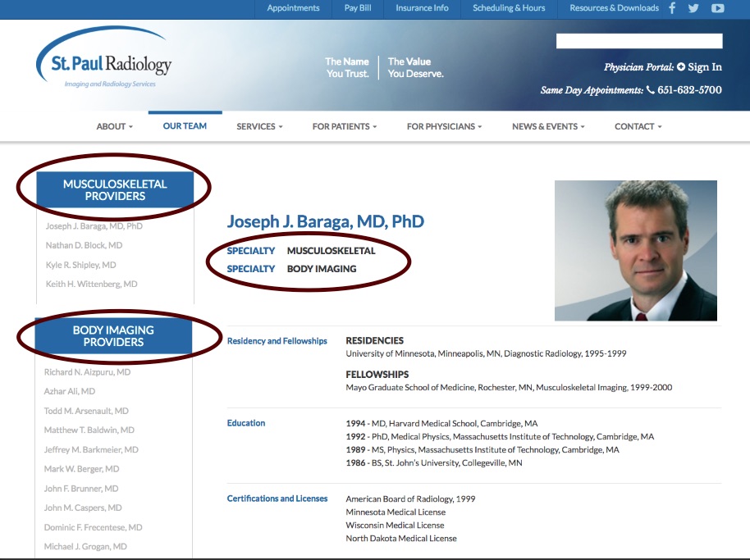The image size is (750, 560).
Task: Open the For Physicians dropdown menu
Action: tap(444, 127)
